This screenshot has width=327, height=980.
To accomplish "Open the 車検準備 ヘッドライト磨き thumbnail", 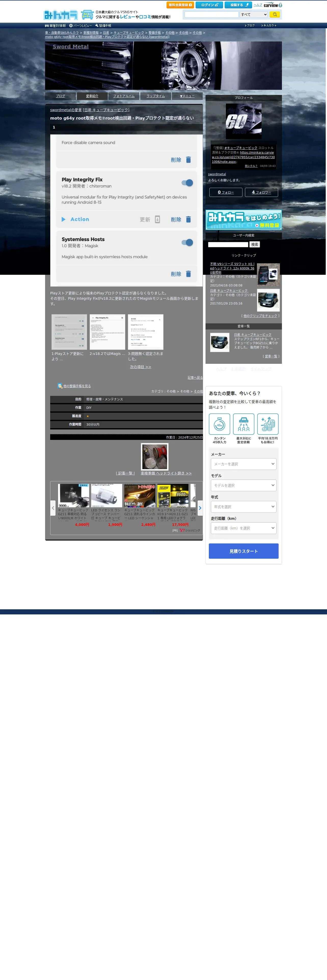I will 155,457.
